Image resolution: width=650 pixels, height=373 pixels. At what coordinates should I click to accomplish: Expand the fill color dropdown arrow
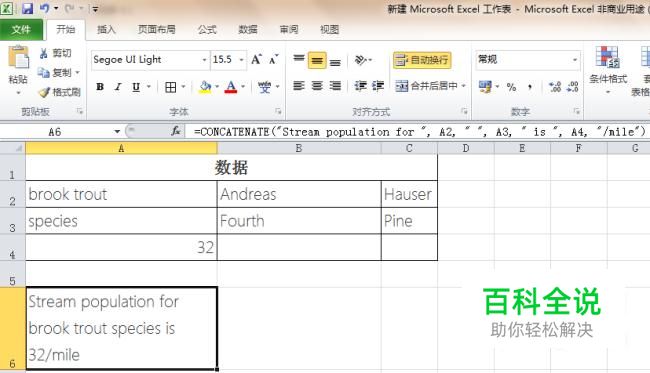[x=217, y=87]
